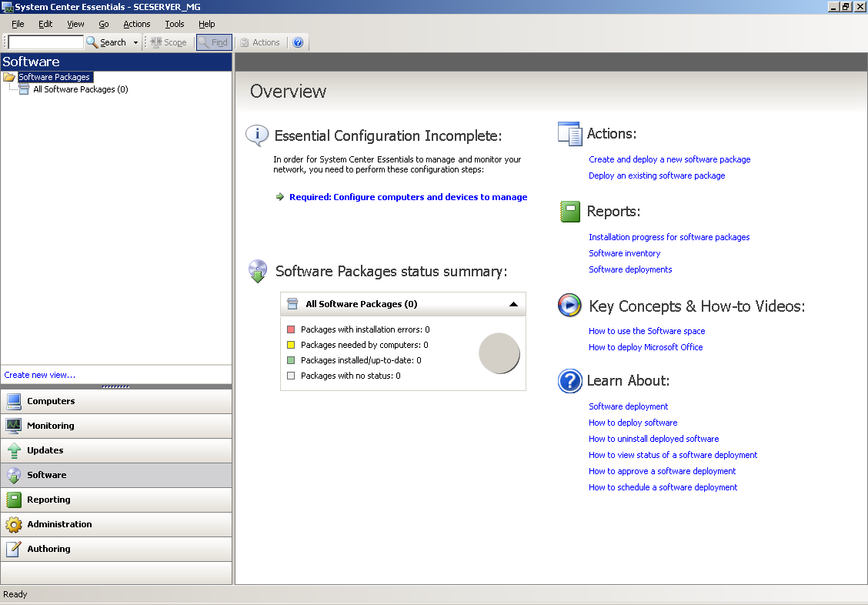Open the Help menu
The width and height of the screenshot is (868, 605).
tap(206, 24)
